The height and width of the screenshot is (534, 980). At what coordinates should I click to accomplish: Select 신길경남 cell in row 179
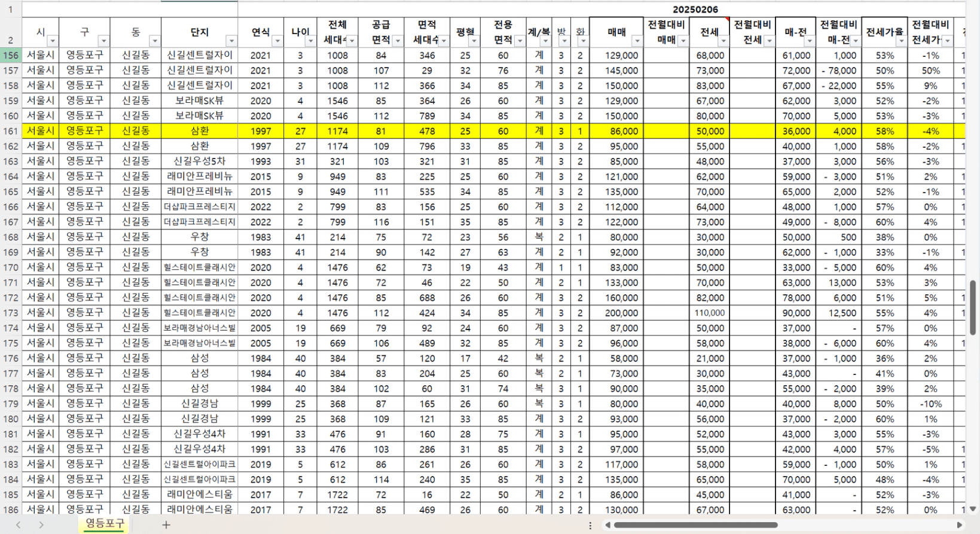click(200, 404)
